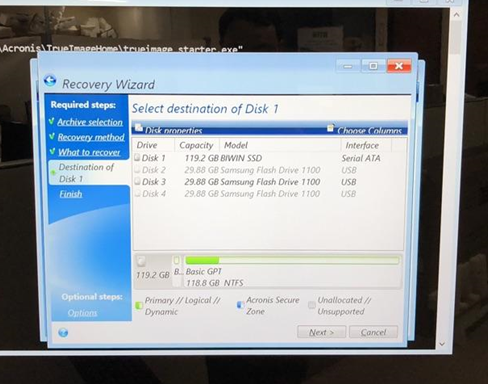Click the small B.. partition block
This screenshot has height=384, width=488.
tap(177, 271)
